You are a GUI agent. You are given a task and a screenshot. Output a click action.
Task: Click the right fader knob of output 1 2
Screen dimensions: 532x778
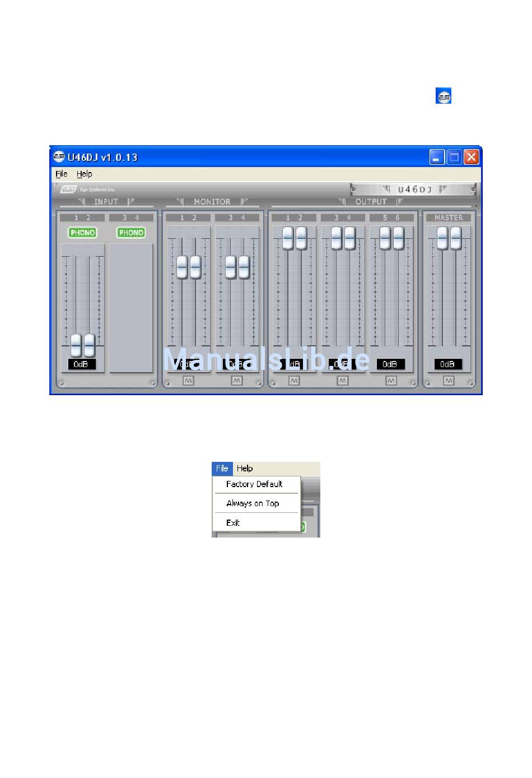[x=301, y=238]
